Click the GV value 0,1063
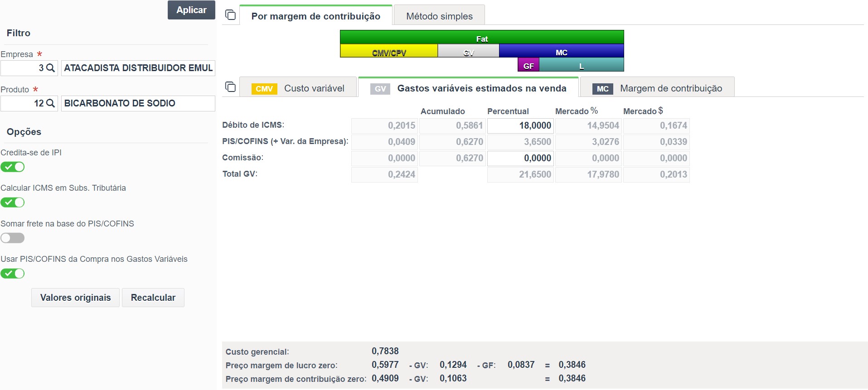 453,378
